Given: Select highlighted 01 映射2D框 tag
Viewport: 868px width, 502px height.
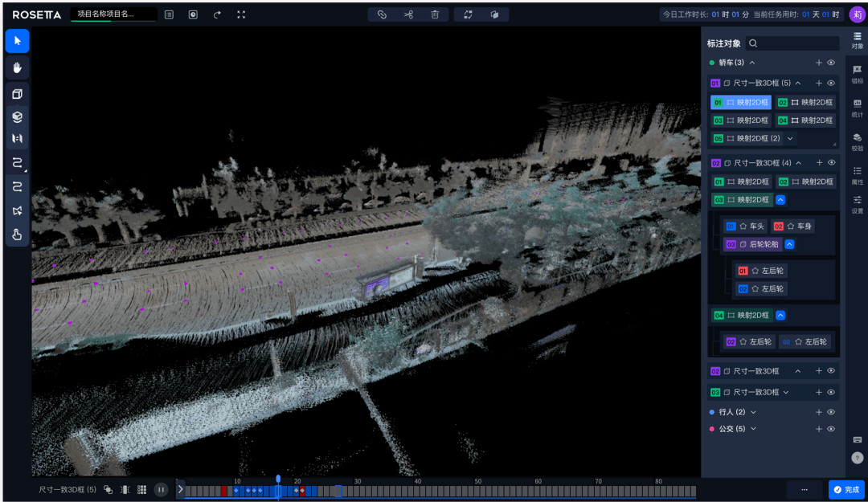Looking at the screenshot, I should 741,102.
